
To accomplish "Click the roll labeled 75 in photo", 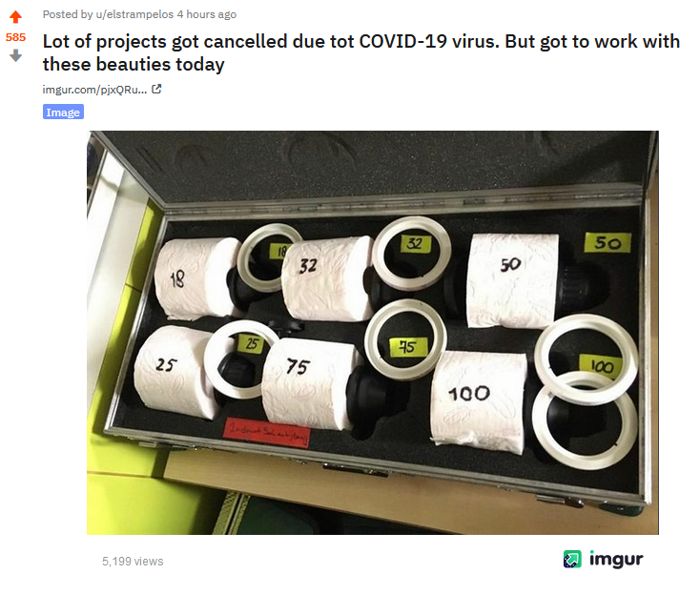I will 309,383.
